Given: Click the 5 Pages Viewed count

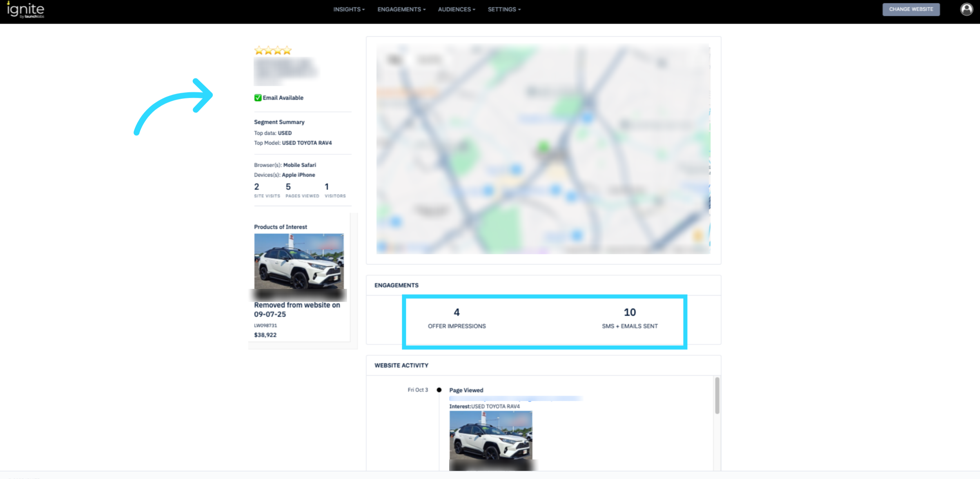Looking at the screenshot, I should click(x=288, y=187).
